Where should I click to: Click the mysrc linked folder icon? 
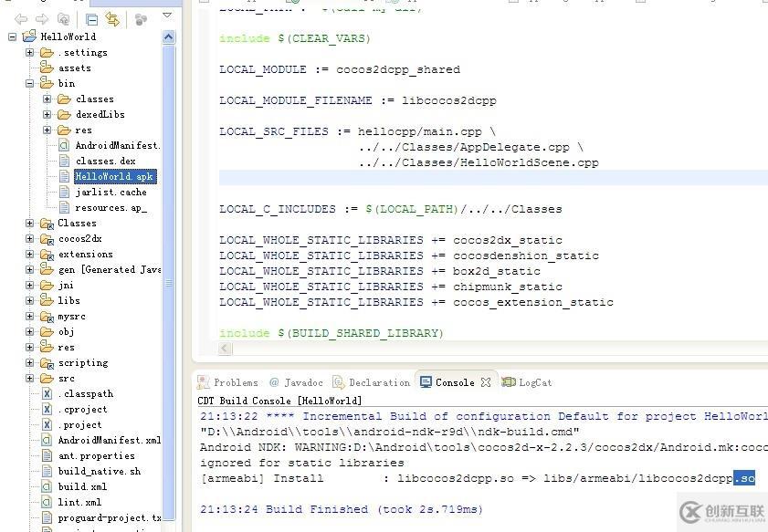tap(47, 316)
